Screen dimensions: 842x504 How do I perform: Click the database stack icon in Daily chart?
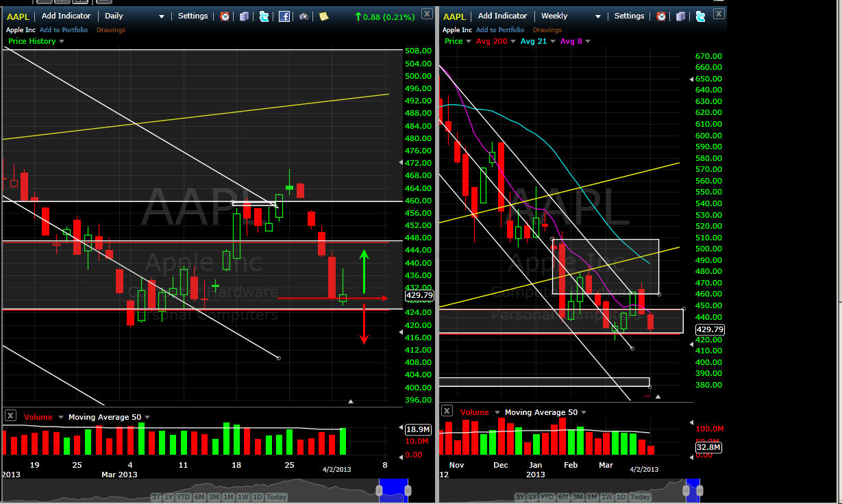coord(244,16)
